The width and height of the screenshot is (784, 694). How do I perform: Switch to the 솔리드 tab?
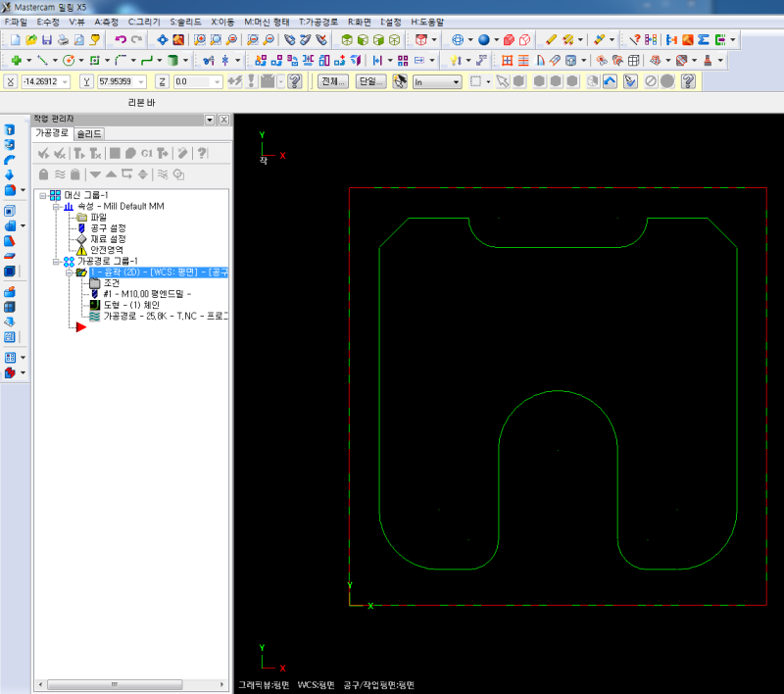coord(89,133)
